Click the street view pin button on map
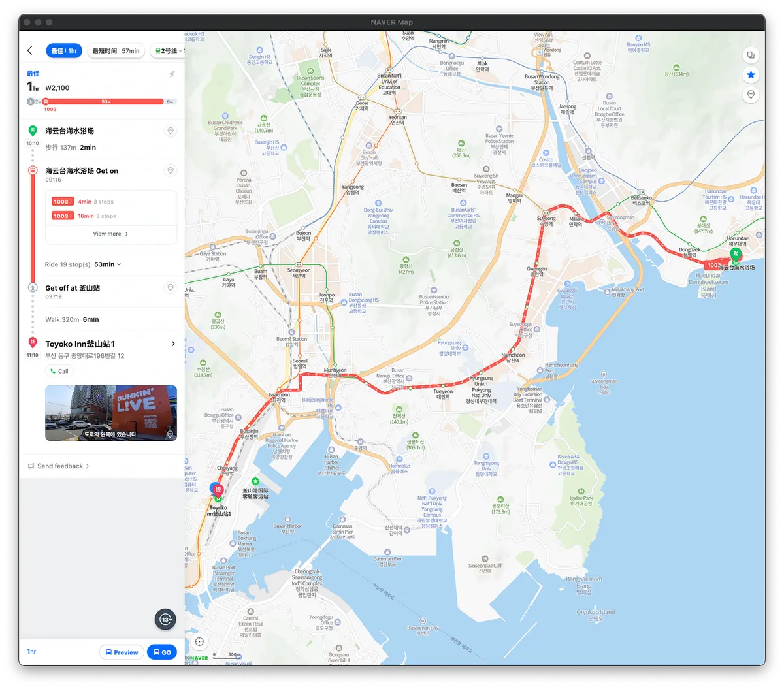Image resolution: width=784 pixels, height=689 pixels. 751,95
